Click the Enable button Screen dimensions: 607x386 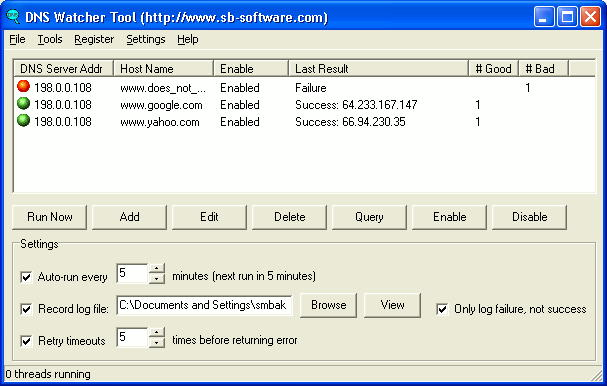pos(449,217)
